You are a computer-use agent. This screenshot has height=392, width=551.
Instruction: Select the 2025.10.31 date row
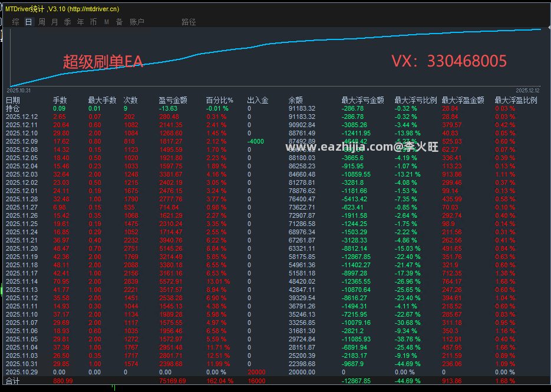pos(275,364)
